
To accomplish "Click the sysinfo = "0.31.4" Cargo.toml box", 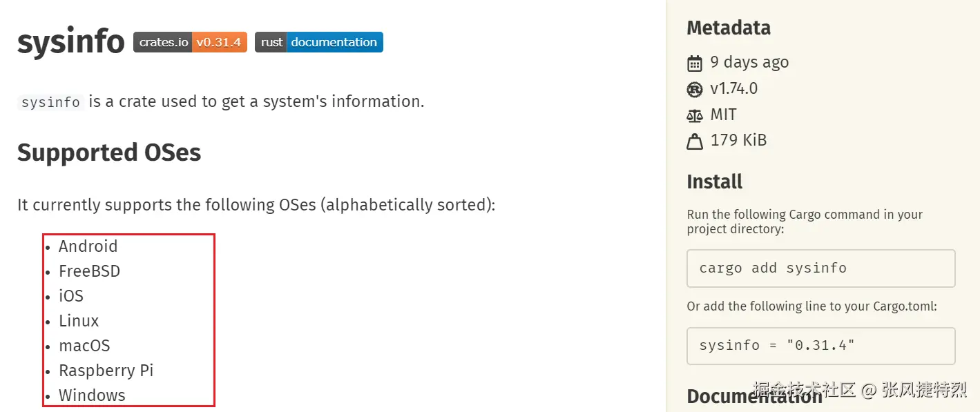I will point(820,346).
